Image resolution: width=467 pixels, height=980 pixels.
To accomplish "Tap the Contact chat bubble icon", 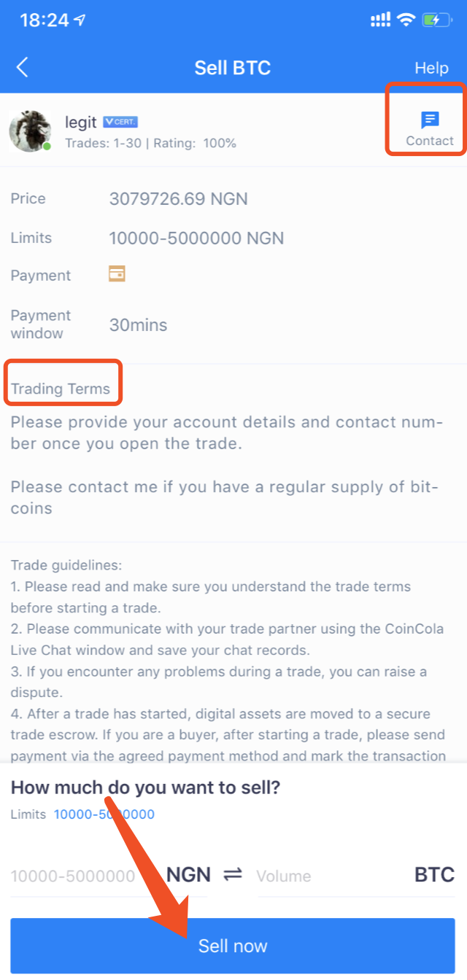I will tap(430, 120).
